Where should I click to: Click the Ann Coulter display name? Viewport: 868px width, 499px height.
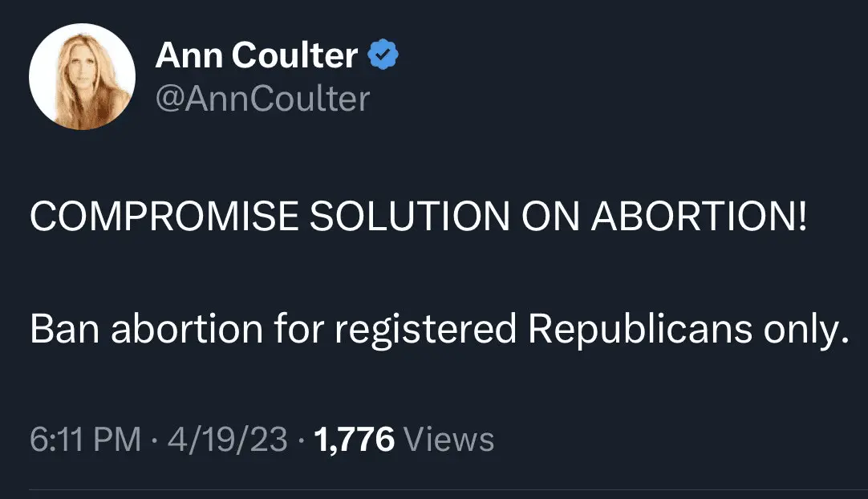coord(257,56)
